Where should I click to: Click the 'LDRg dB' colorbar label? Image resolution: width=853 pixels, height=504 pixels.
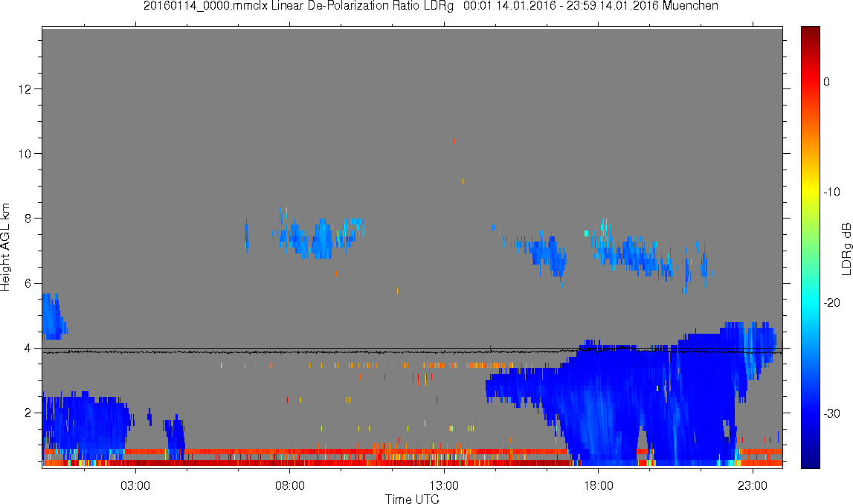point(846,248)
